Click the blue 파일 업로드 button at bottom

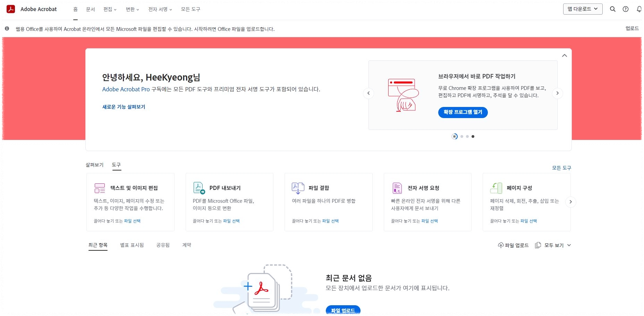click(343, 310)
